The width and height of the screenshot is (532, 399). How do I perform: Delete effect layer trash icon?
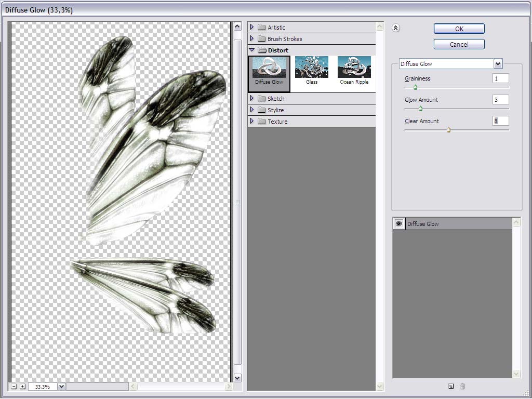click(x=462, y=386)
